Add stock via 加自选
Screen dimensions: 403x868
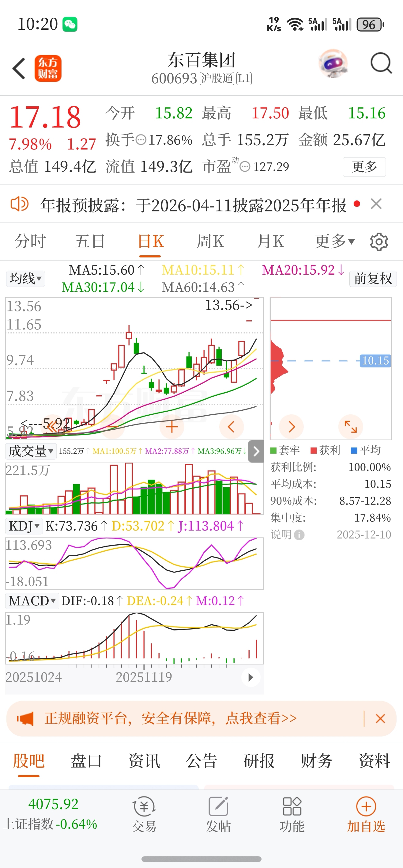366,814
